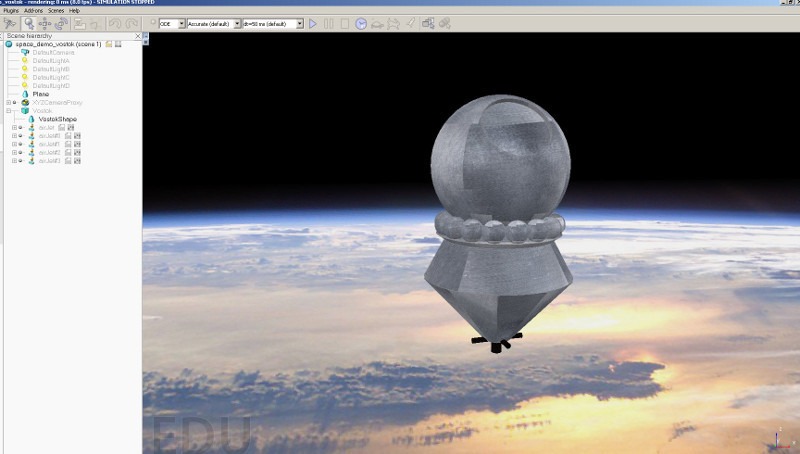Viewport: 800px width, 454px height.
Task: Select DefaultLightD in hierarchy
Action: tap(51, 86)
